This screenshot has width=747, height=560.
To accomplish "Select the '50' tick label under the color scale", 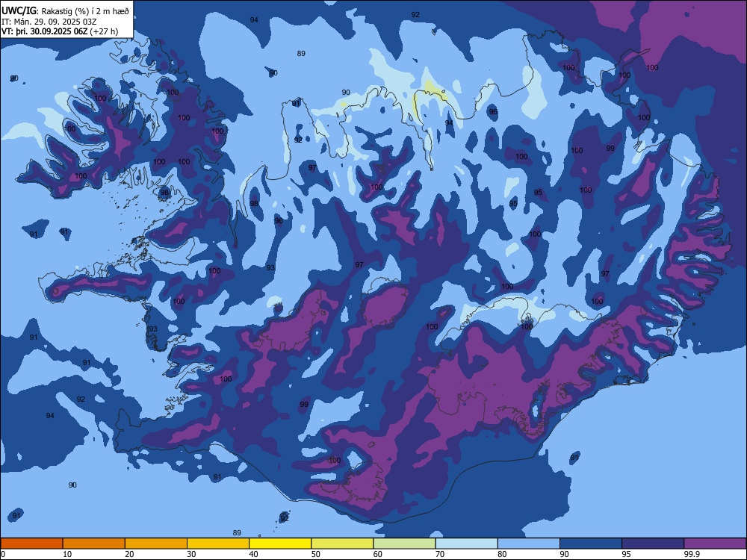I will [x=316, y=554].
